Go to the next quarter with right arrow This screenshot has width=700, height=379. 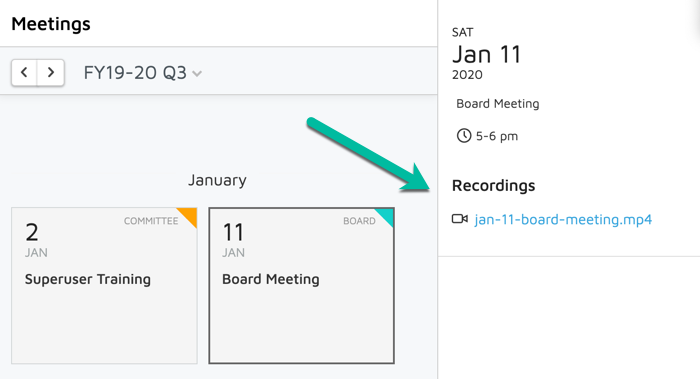pos(51,72)
